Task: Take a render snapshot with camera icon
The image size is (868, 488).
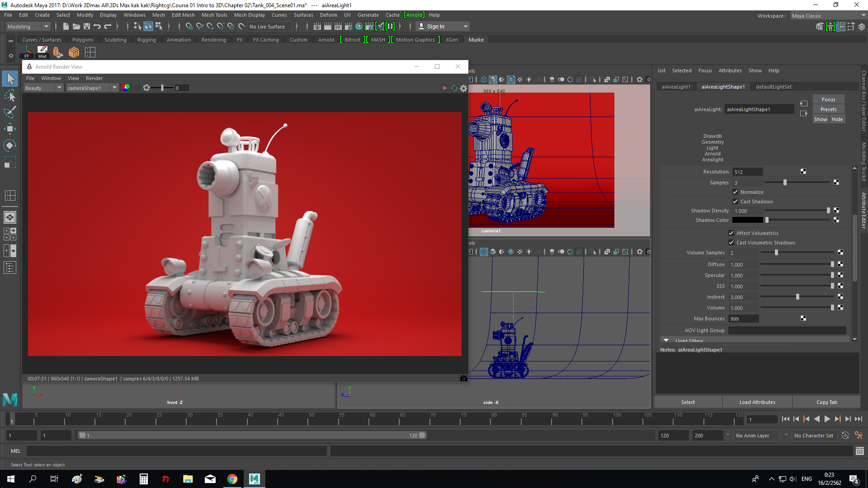Action: pyautogui.click(x=463, y=379)
